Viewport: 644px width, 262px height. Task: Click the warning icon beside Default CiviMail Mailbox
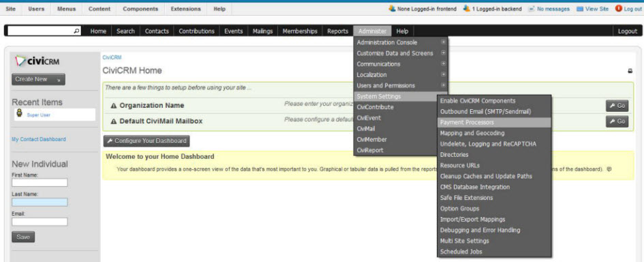tap(114, 121)
